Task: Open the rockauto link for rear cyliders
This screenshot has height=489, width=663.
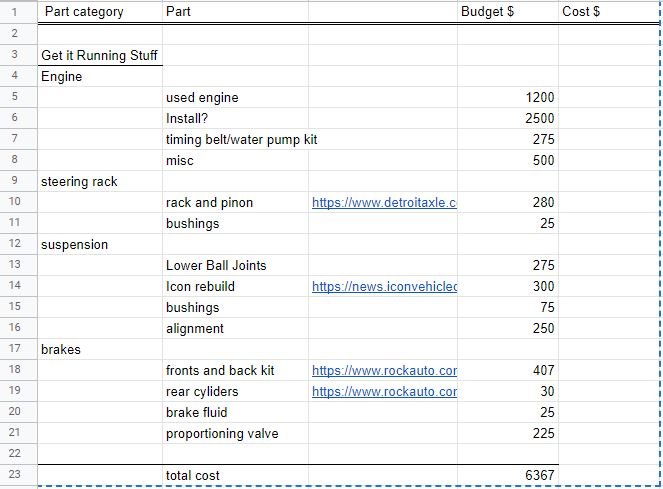Action: (384, 392)
